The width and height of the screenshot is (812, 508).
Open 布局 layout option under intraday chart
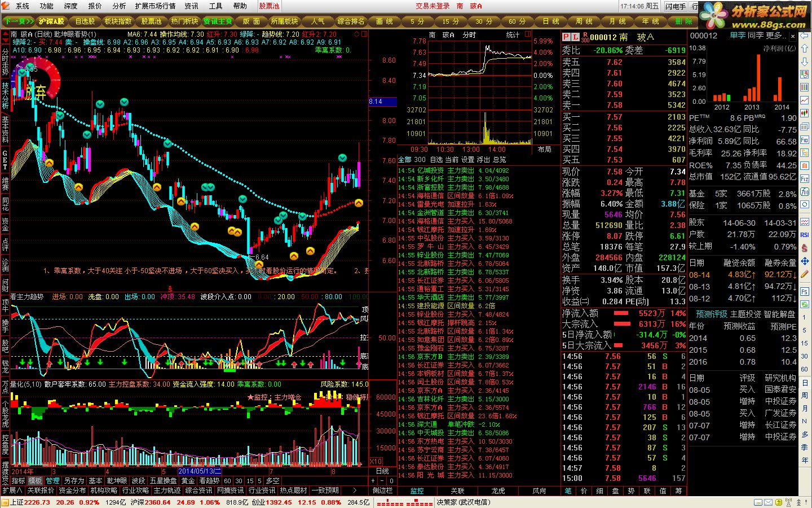544,150
